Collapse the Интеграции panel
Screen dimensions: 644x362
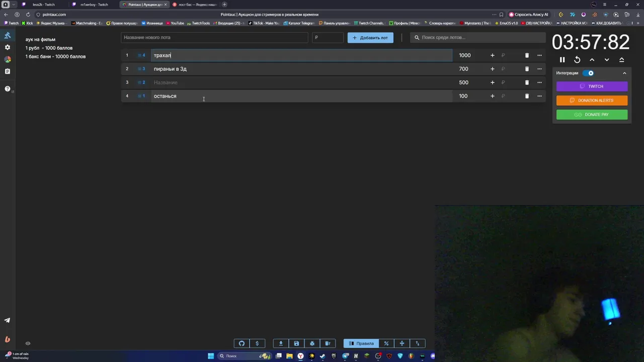624,73
